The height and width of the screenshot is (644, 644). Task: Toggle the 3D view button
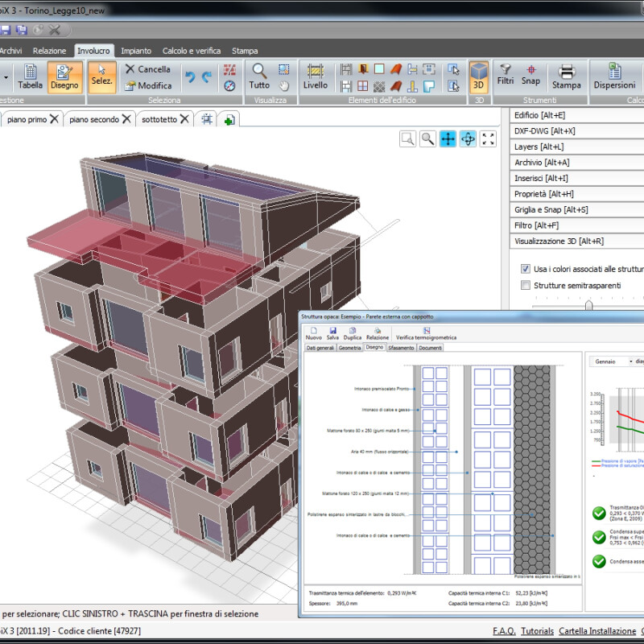(x=478, y=76)
